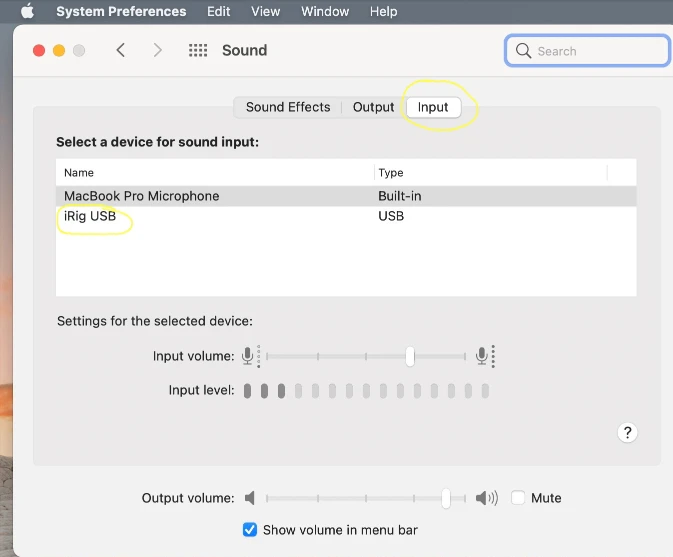
Task: Click the loud speaker icon
Action: (x=487, y=498)
